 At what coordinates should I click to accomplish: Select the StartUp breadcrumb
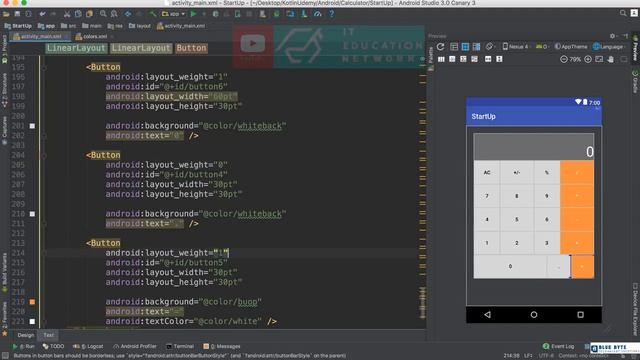pos(18,26)
